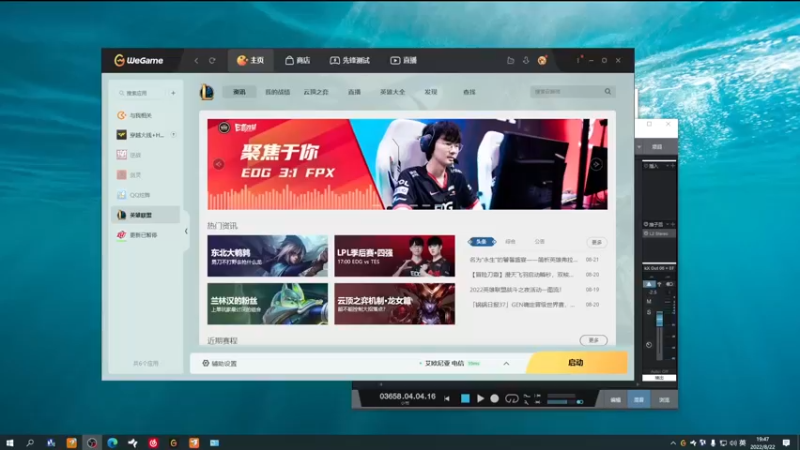Open the 商店 store tab
This screenshot has height=450, width=800.
pyautogui.click(x=297, y=60)
